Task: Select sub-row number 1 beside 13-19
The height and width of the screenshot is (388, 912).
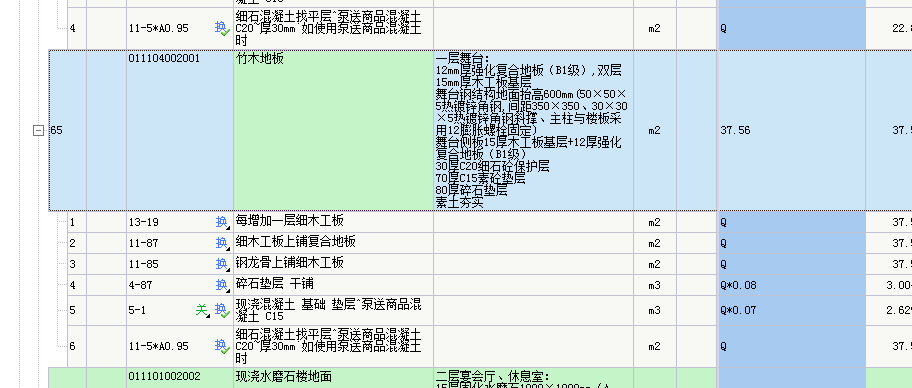Action: [77, 222]
